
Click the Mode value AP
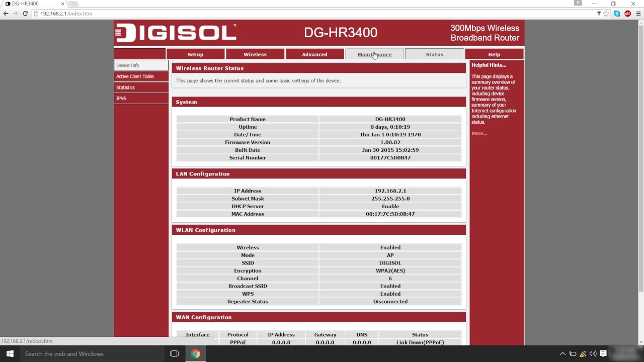(x=390, y=255)
